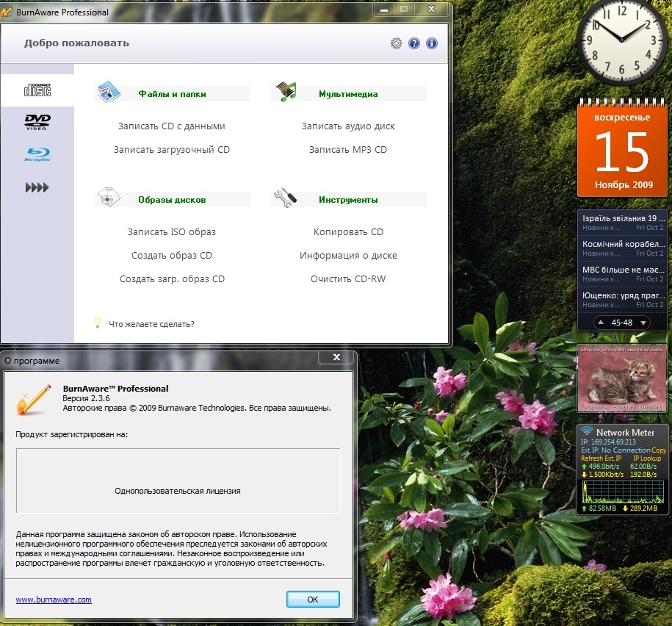Click the Инструменты heading
The image size is (672, 626).
pos(348,200)
